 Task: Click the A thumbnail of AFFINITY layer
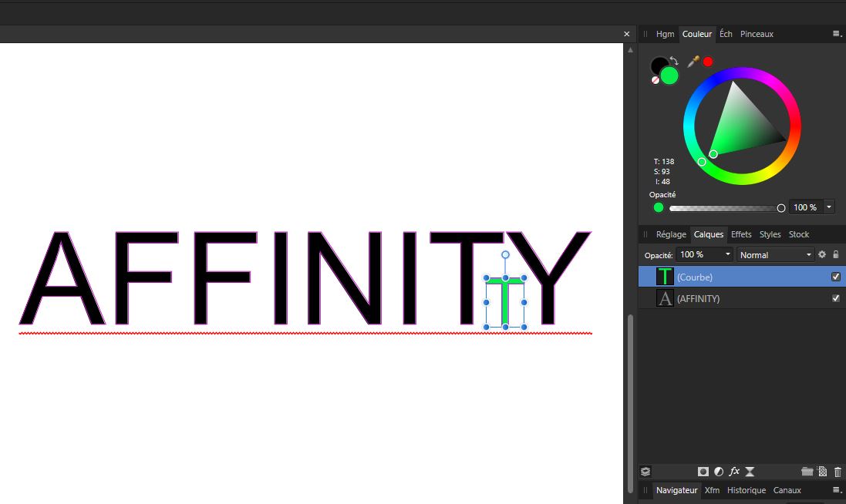(x=665, y=298)
